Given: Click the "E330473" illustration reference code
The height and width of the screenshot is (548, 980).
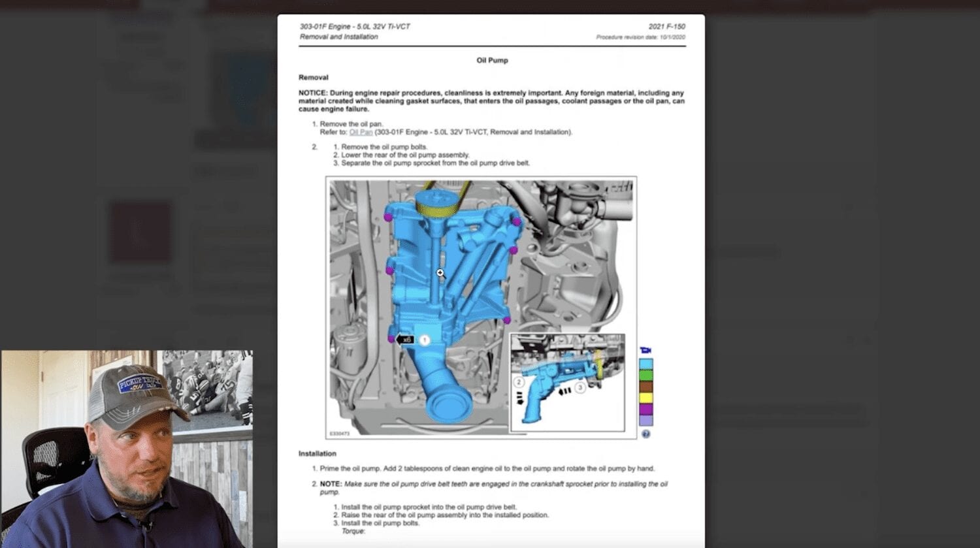Looking at the screenshot, I should 340,434.
